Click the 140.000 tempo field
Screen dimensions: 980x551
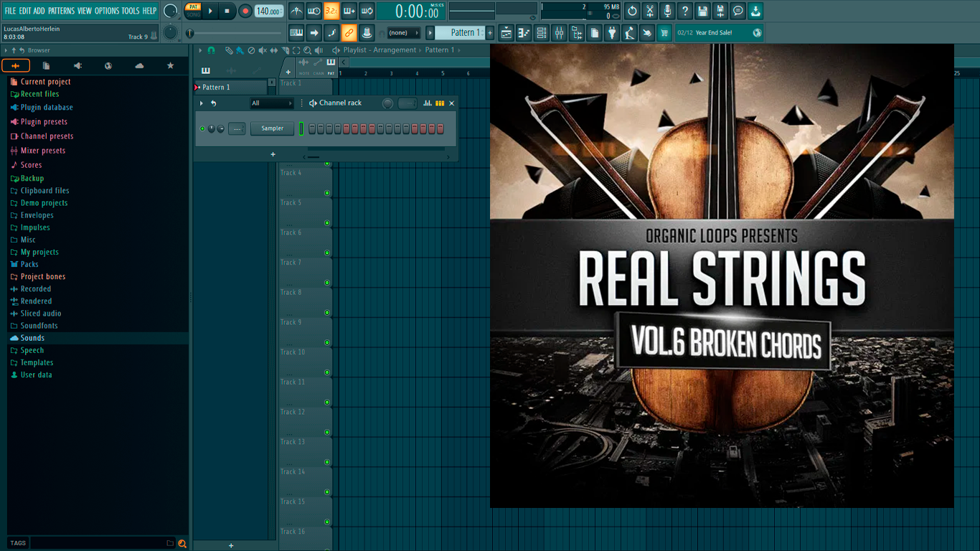[x=268, y=11]
